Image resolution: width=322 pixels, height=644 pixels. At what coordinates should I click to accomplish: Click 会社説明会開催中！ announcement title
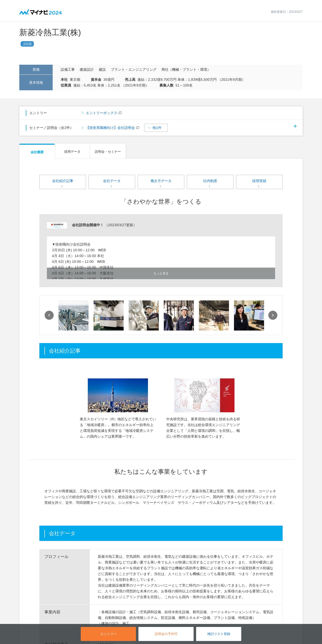pos(88,225)
